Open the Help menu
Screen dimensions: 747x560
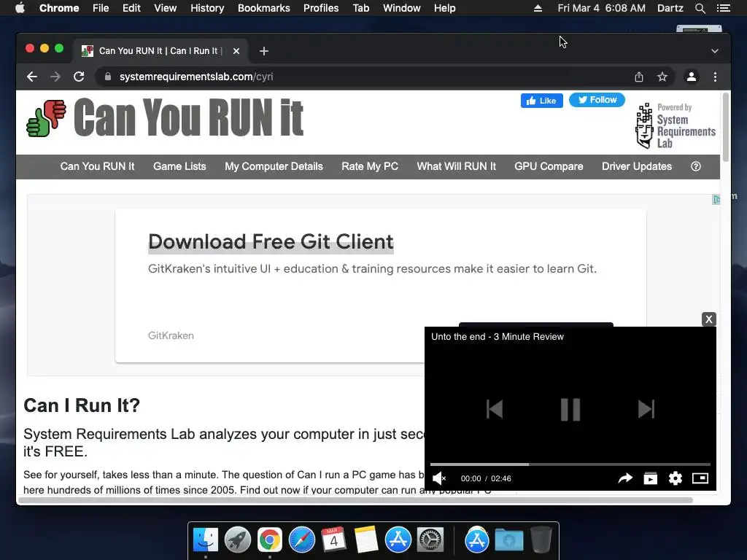[x=444, y=8]
